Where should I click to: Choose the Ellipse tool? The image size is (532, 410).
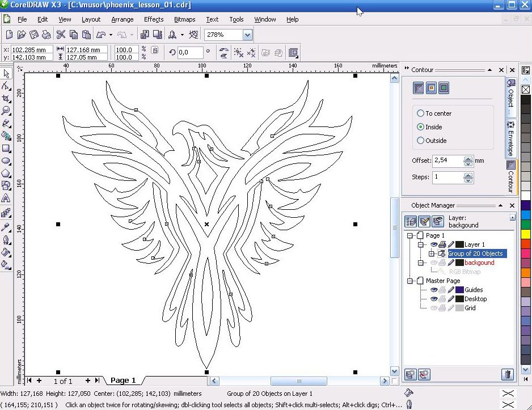6,161
